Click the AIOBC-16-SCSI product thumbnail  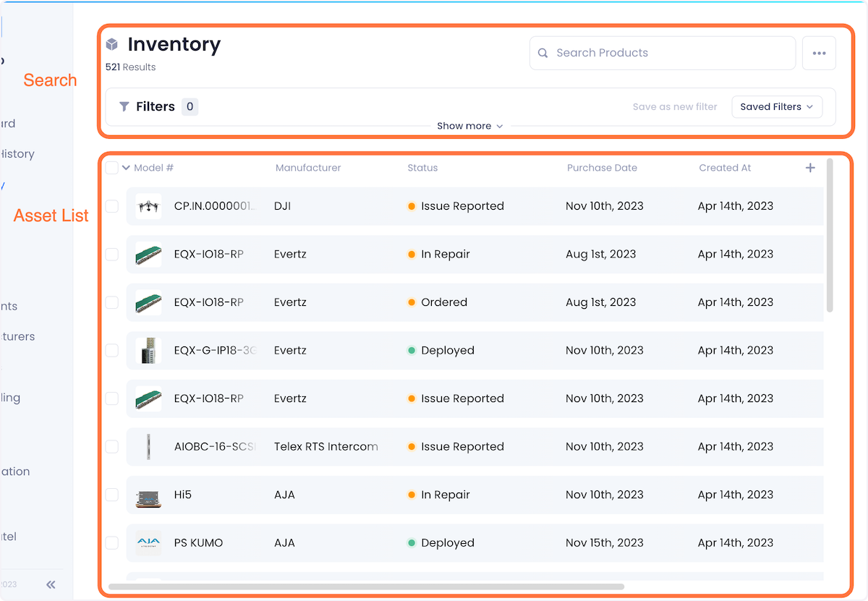148,447
